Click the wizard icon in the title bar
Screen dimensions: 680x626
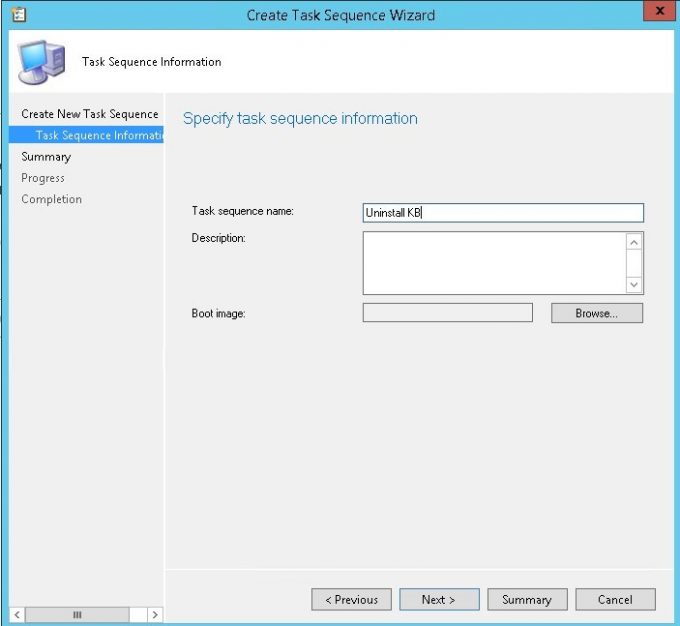(17, 15)
